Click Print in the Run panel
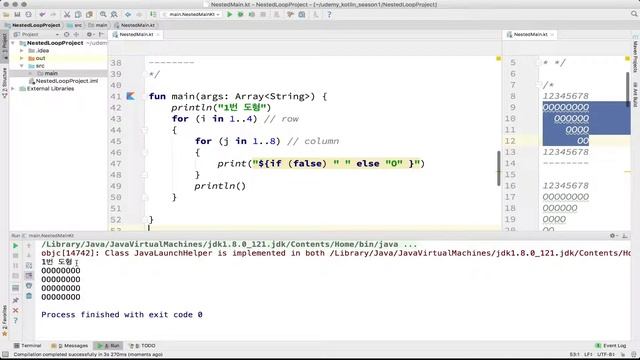Viewport: 640px width, 360px height. click(29, 286)
